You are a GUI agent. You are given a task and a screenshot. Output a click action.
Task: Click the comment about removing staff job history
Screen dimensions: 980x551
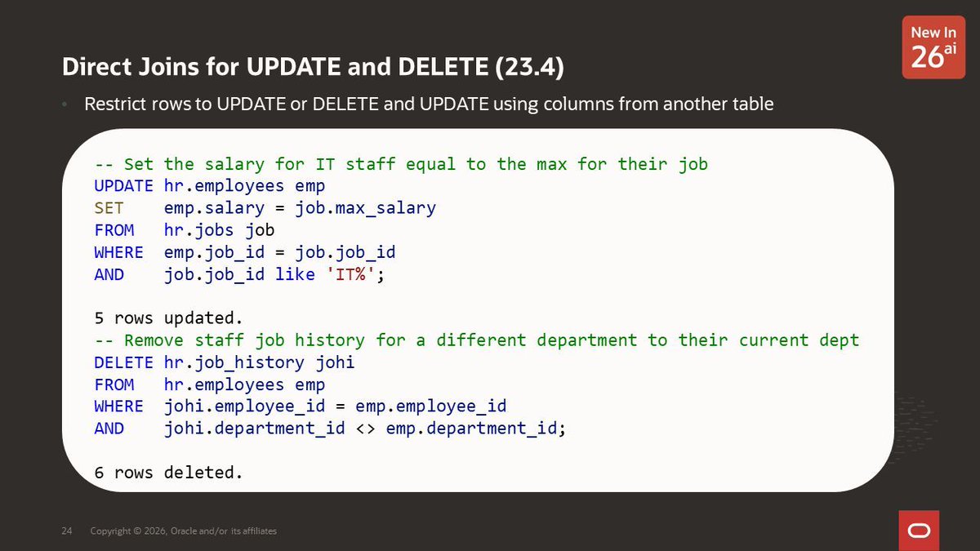point(477,340)
